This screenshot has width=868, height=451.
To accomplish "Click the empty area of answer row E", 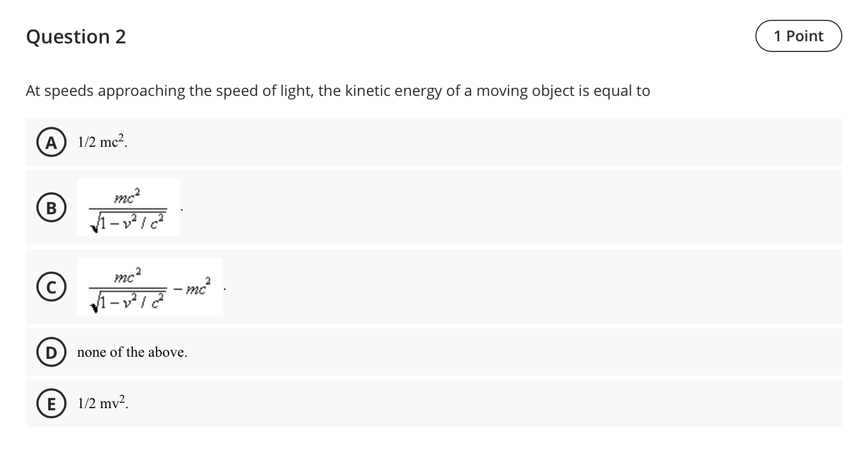I will (x=482, y=403).
